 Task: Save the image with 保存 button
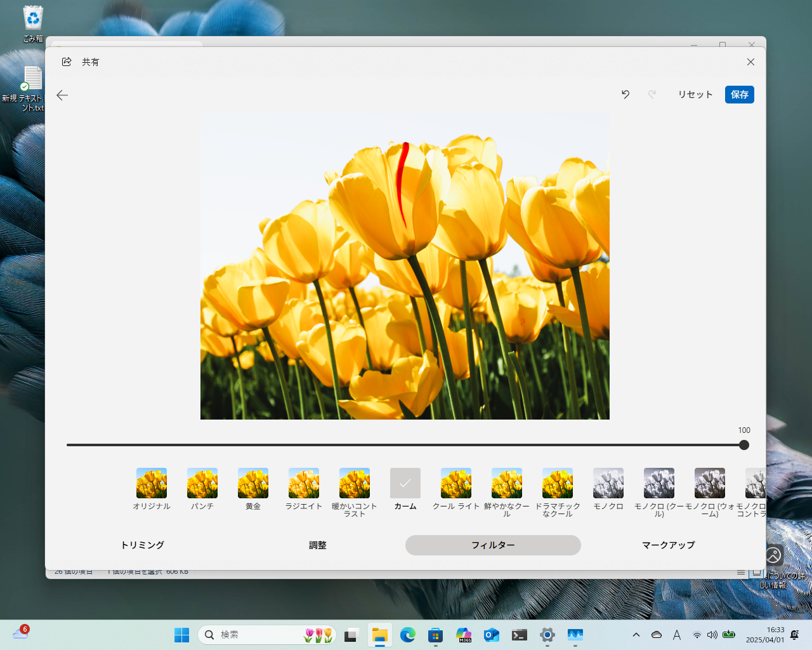(x=739, y=95)
